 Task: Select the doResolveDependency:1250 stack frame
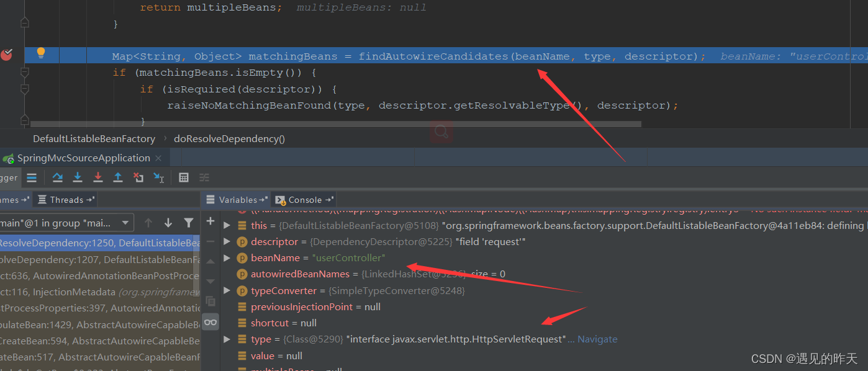[x=100, y=243]
